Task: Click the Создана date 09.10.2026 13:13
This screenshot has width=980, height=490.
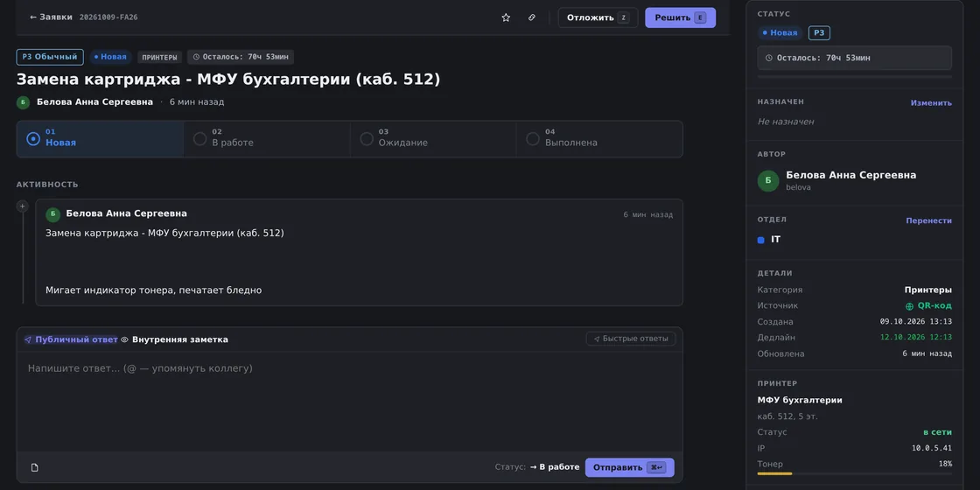Action: (x=915, y=322)
